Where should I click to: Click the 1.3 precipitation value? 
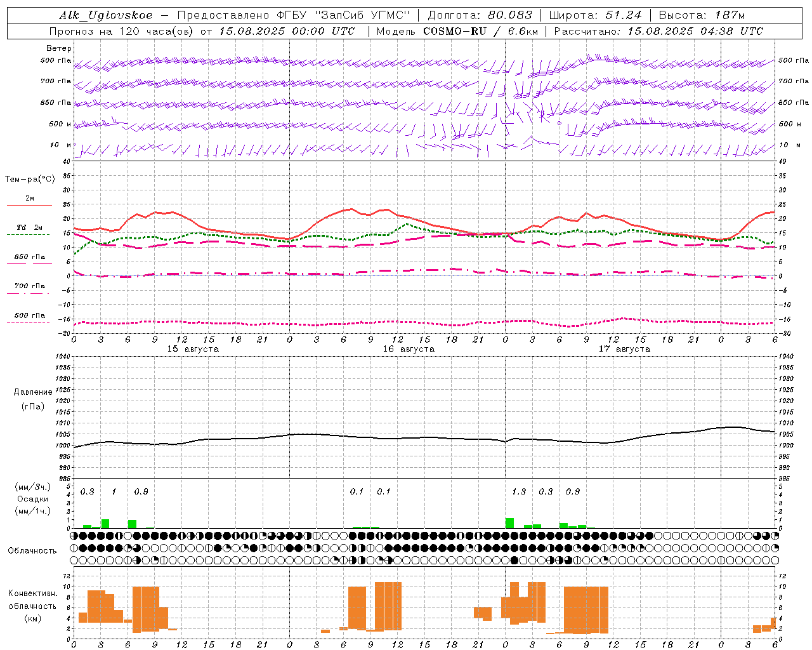pos(519,492)
